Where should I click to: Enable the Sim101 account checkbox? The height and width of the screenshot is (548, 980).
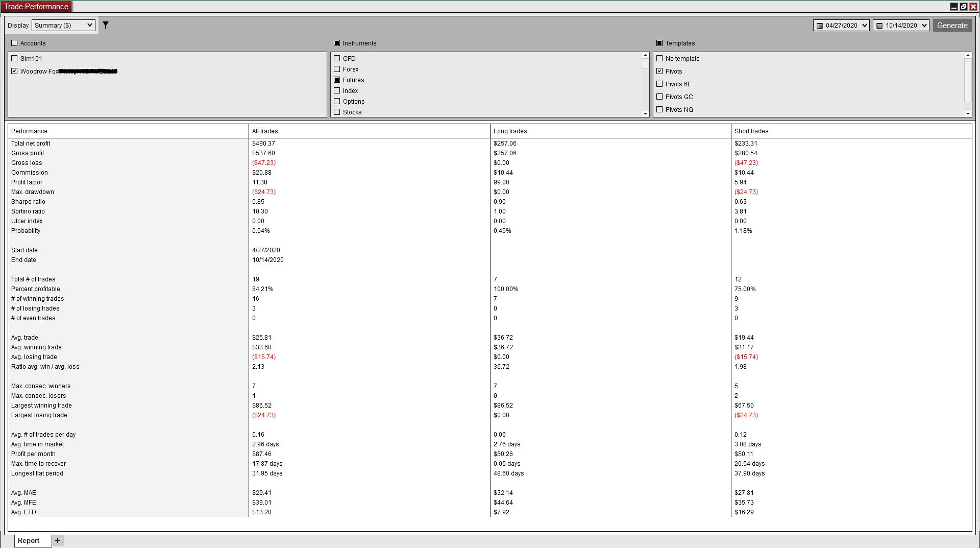click(x=14, y=58)
